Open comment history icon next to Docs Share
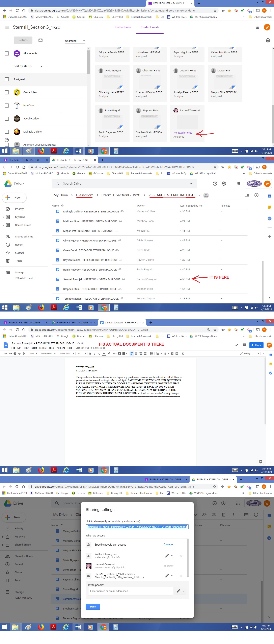Viewport: 274px width, 644px height. tap(244, 345)
